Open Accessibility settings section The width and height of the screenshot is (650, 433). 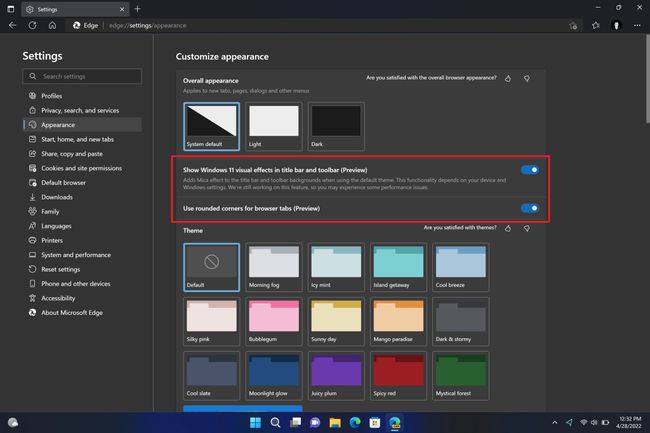coord(82,298)
